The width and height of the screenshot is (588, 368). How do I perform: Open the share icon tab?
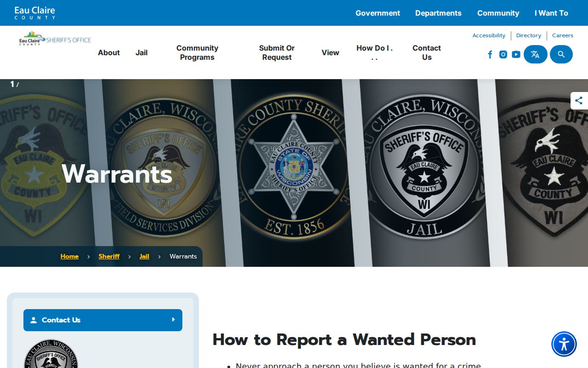pyautogui.click(x=579, y=101)
